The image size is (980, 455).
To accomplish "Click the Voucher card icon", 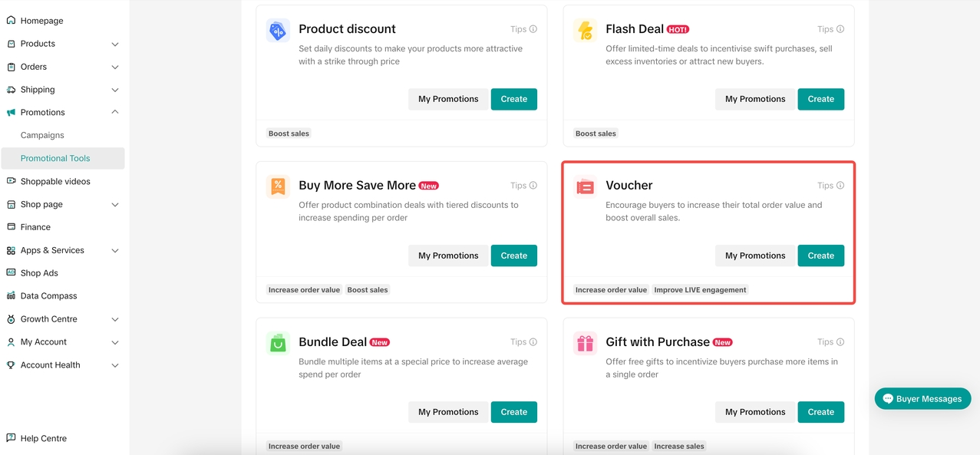I will click(585, 186).
